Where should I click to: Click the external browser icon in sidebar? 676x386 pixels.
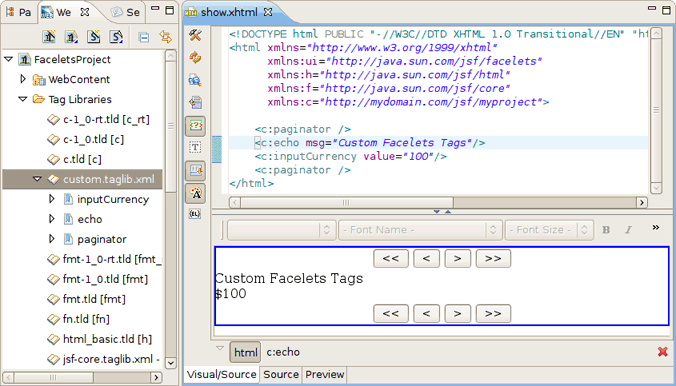tap(195, 103)
